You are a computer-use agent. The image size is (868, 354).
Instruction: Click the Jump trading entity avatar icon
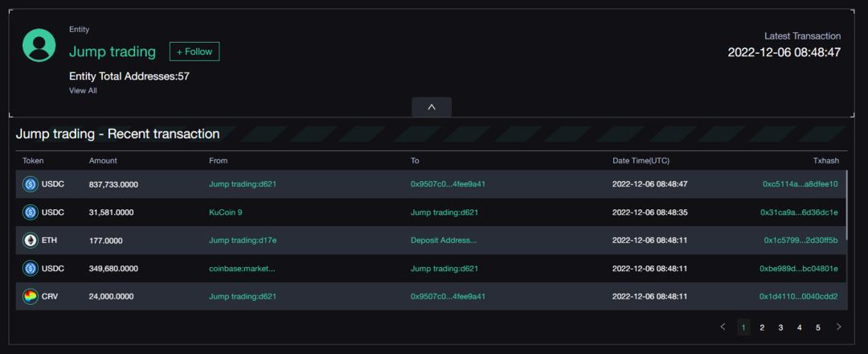[39, 46]
